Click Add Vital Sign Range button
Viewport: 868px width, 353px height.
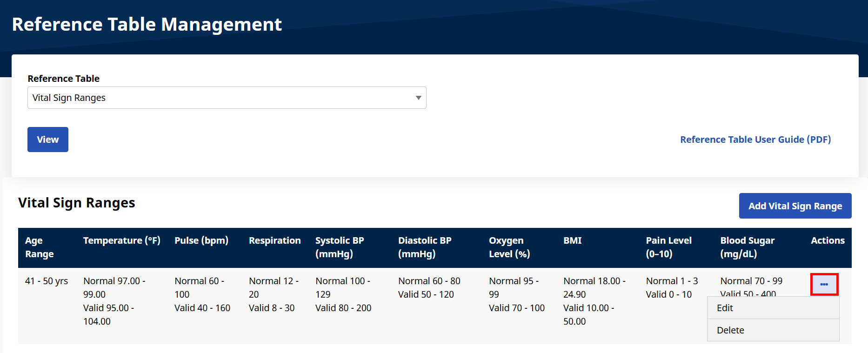click(x=795, y=206)
